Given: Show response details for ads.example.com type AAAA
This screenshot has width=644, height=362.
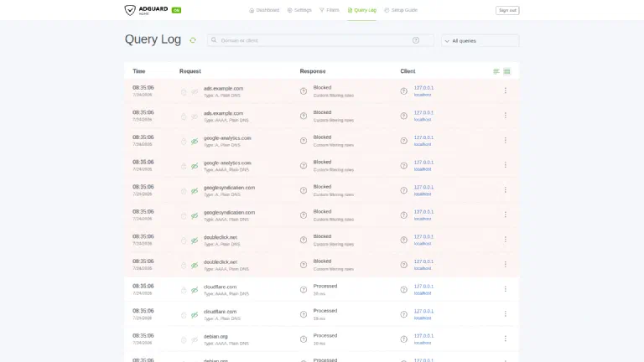Looking at the screenshot, I should tap(304, 116).
